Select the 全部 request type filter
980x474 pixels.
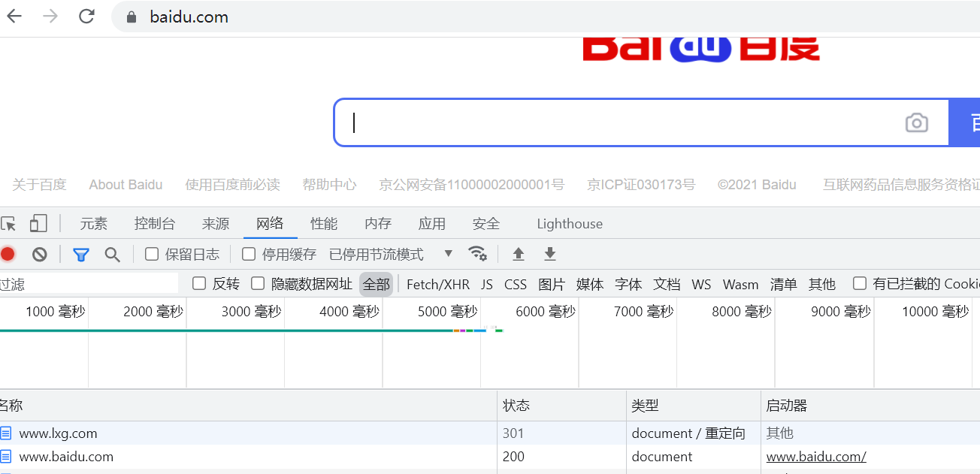point(377,284)
